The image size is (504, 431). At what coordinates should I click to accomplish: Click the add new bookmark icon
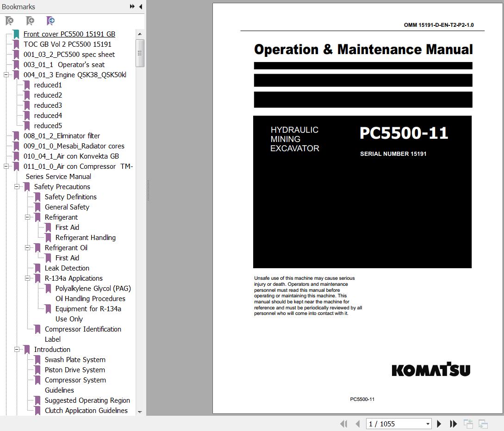30,21
